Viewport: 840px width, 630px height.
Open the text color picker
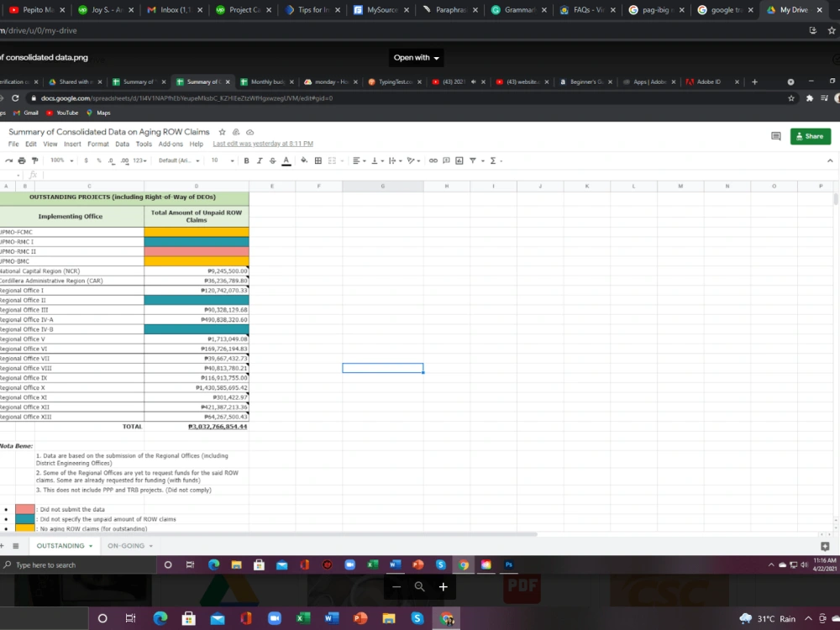[286, 160]
